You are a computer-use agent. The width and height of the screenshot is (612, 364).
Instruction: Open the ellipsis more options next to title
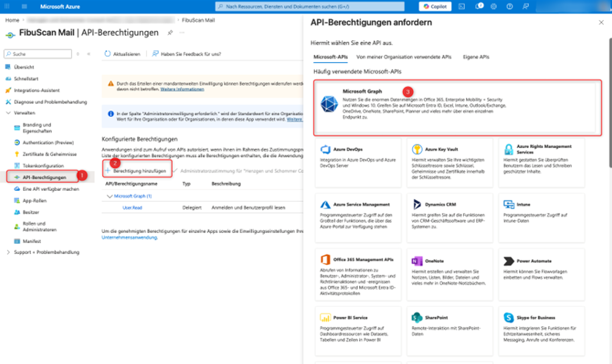[182, 33]
